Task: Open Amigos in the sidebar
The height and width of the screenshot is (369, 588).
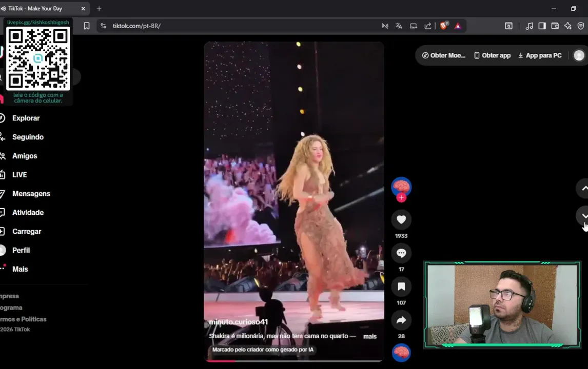Action: pos(25,156)
